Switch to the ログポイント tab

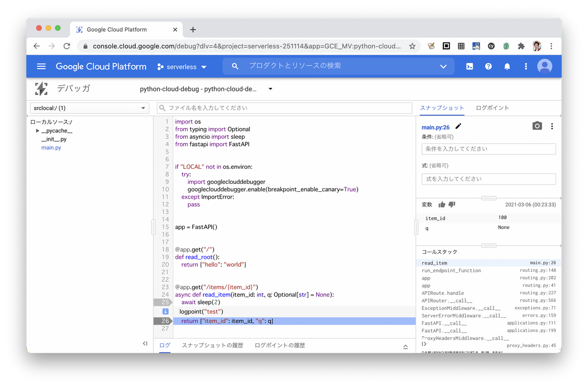(x=492, y=108)
